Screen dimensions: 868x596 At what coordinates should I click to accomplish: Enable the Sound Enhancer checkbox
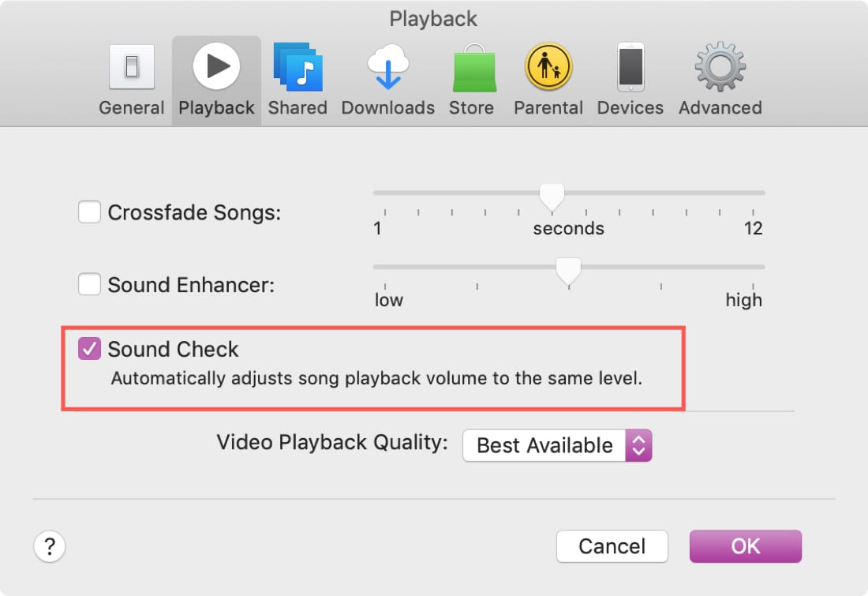coord(89,284)
